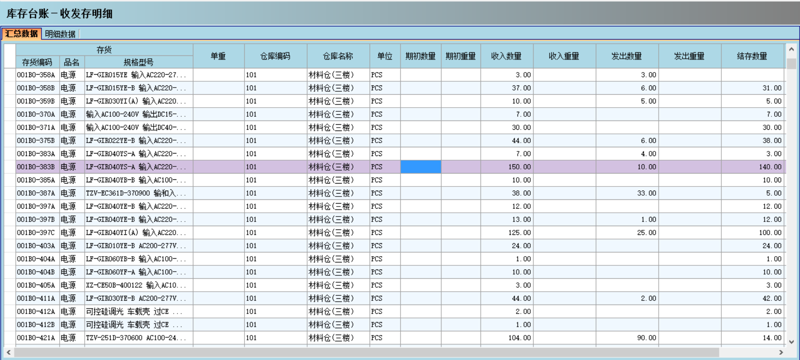Click the 发出重量 column header

[x=689, y=56]
